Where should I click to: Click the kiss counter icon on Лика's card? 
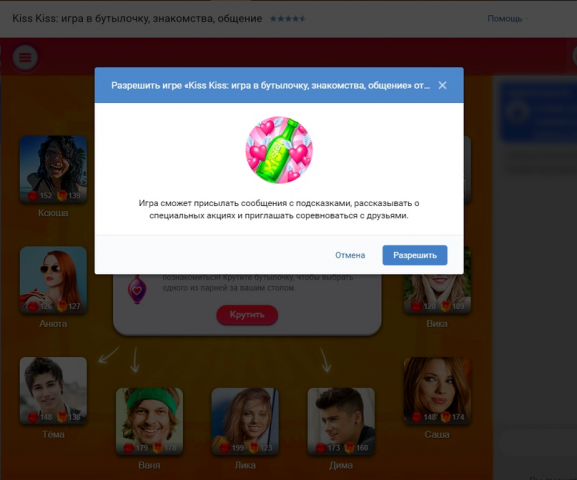tap(225, 448)
